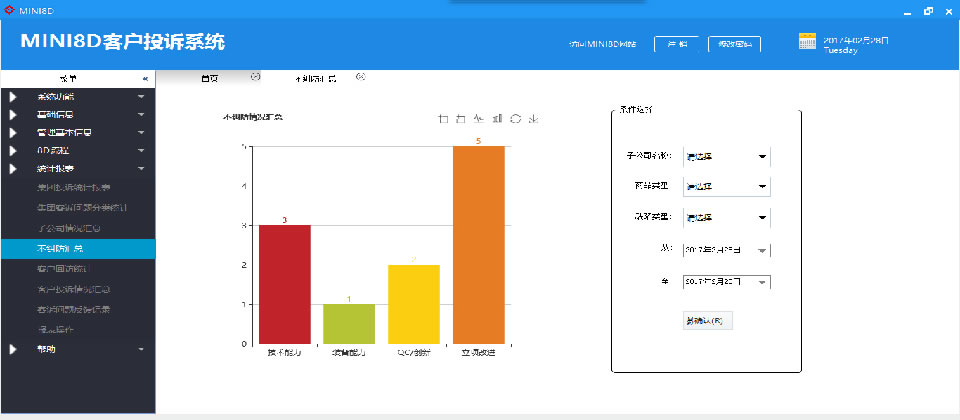The height and width of the screenshot is (420, 960).
Task: Save the chart as an image
Action: [x=534, y=119]
